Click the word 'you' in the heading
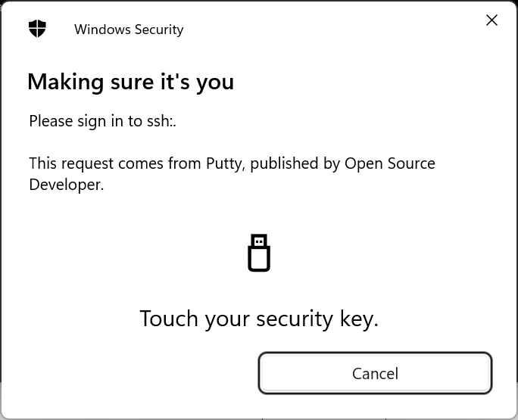This screenshot has width=518, height=420. 215,82
